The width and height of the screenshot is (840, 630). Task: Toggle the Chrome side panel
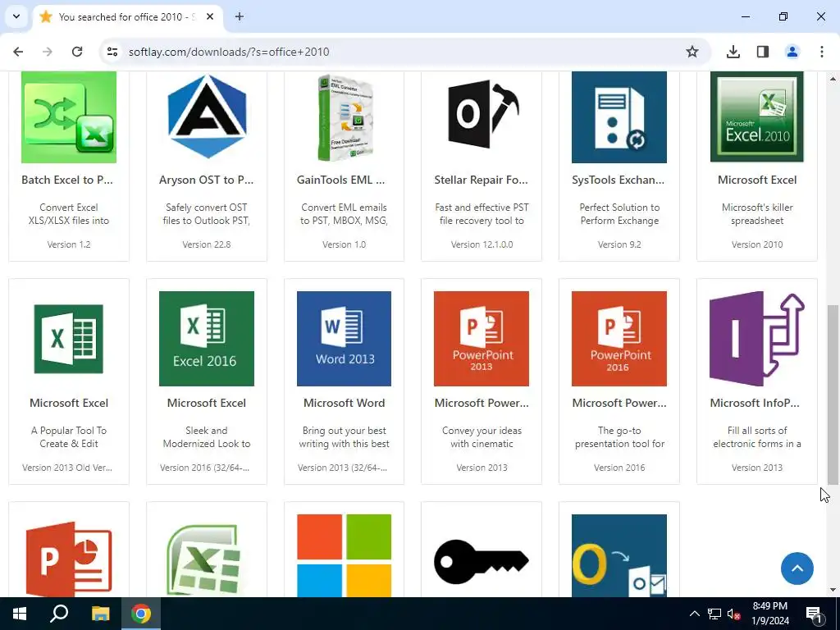tap(763, 52)
